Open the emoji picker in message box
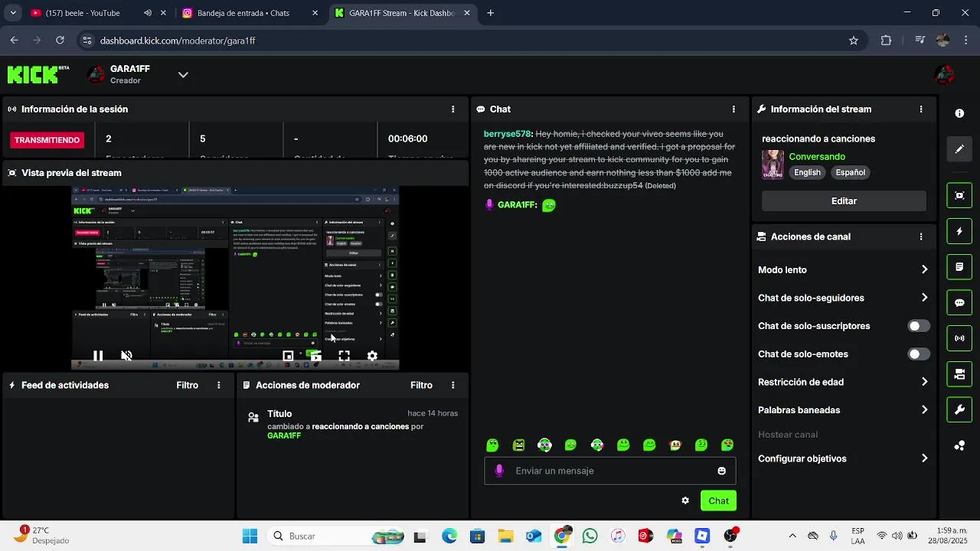The width and height of the screenshot is (980, 551). (721, 471)
